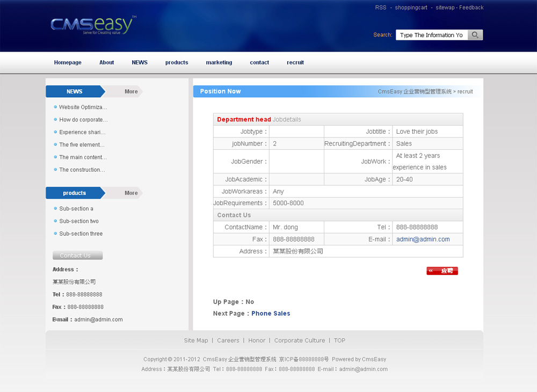Expand More in the NEWS sidebar section
Screen dimensions: 537x392
pos(131,92)
